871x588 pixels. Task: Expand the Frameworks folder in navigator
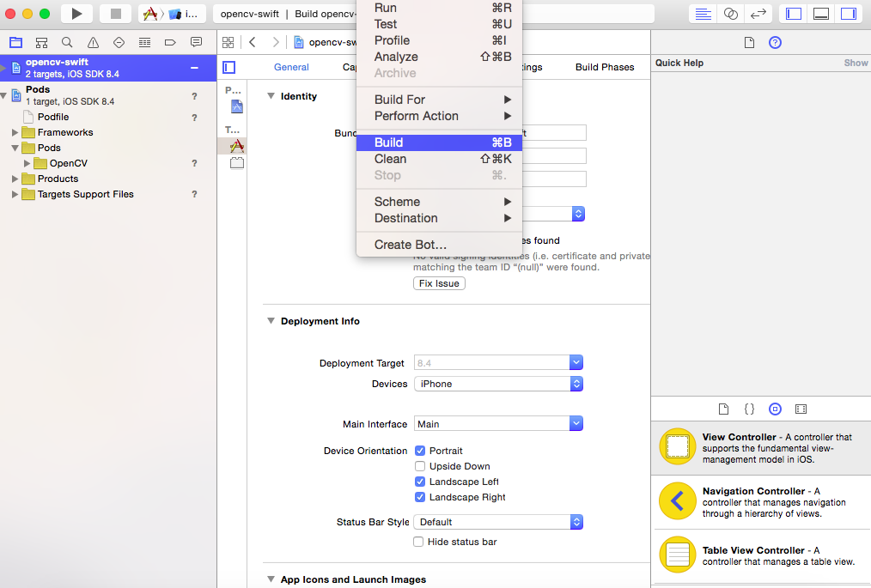[15, 132]
